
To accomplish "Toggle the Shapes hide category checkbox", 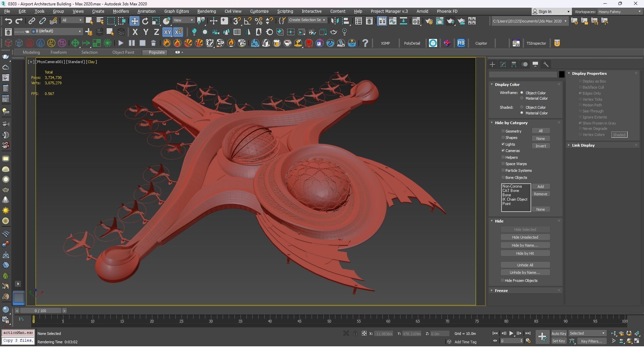I will [503, 138].
